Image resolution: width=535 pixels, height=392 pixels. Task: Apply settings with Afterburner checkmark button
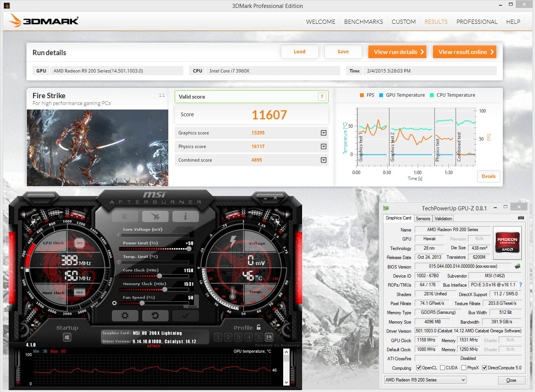click(185, 315)
